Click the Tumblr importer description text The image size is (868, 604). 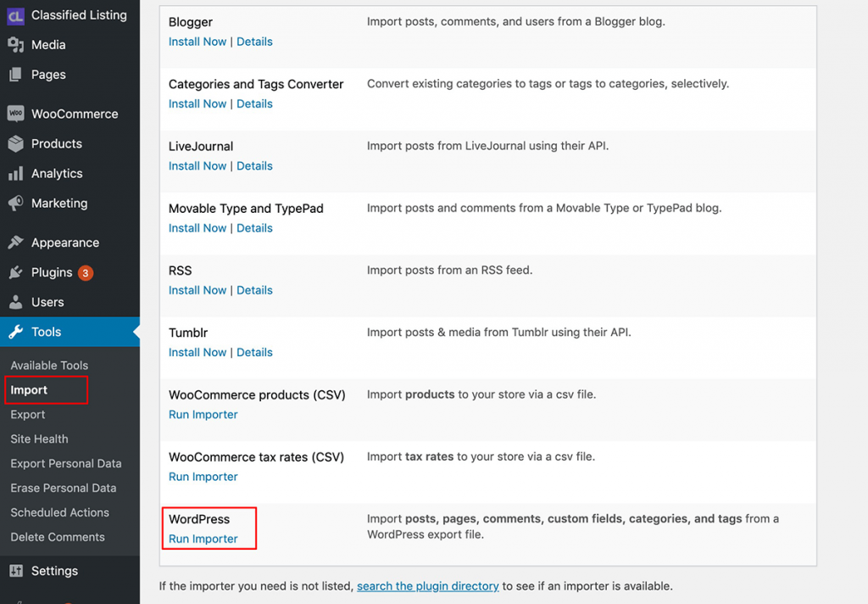coord(498,332)
